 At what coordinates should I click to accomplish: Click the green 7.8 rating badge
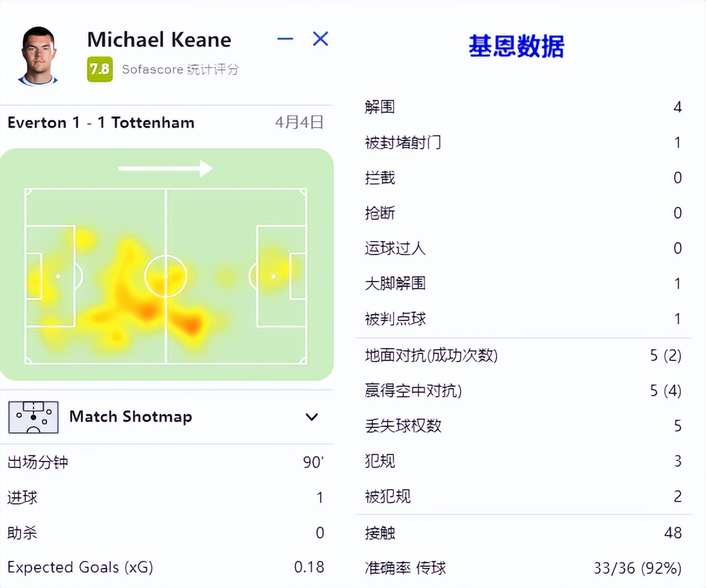(x=99, y=69)
